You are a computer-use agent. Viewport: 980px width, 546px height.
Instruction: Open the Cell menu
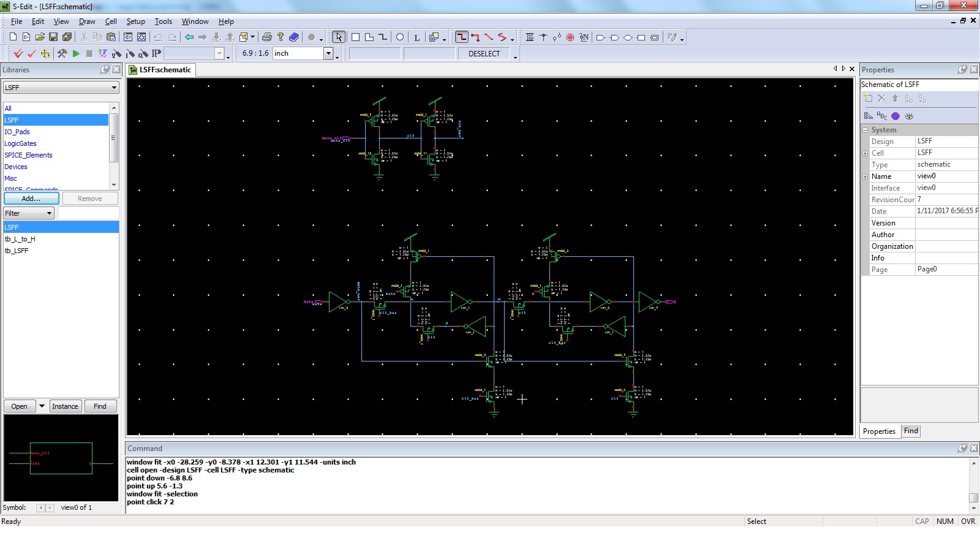[x=111, y=21]
